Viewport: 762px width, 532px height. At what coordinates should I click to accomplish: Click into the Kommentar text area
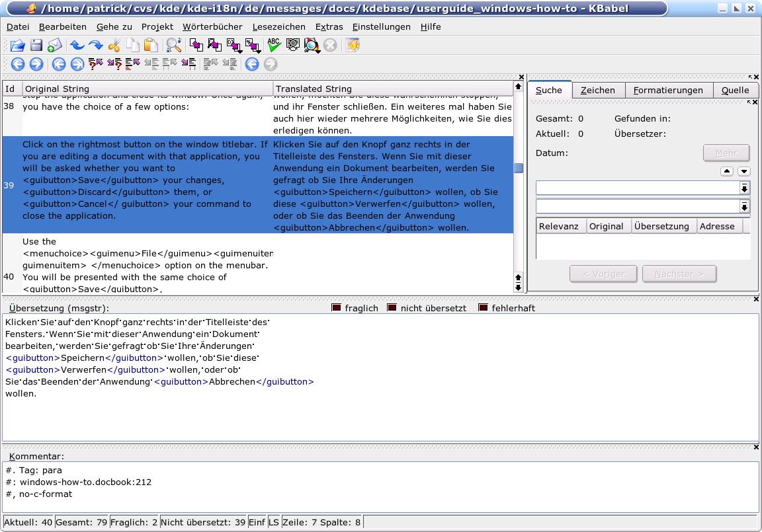[380, 486]
